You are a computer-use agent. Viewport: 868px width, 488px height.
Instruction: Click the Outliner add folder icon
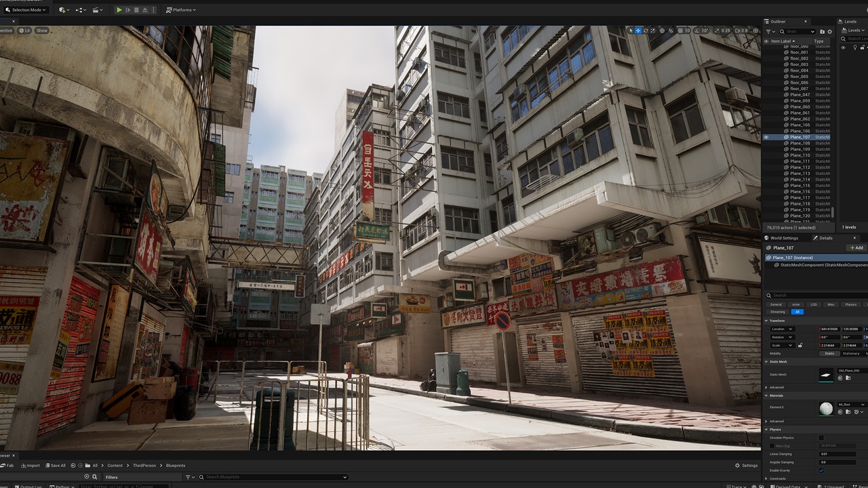(x=822, y=31)
